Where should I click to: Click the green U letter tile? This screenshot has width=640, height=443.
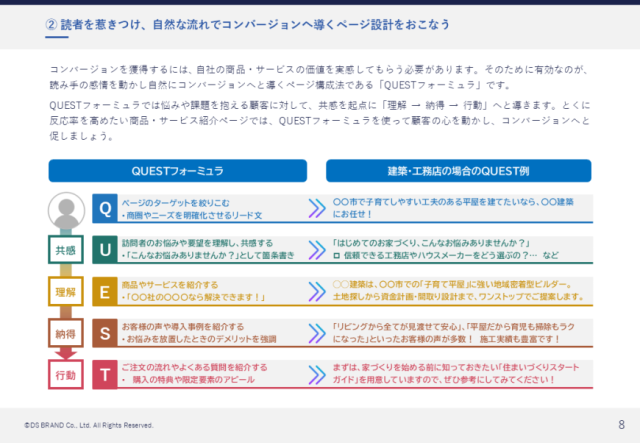pos(105,249)
